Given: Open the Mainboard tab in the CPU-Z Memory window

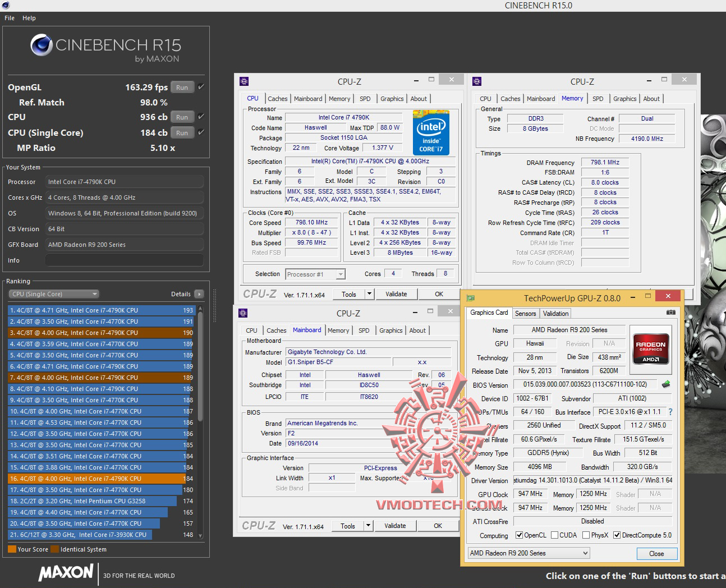Looking at the screenshot, I should (541, 99).
